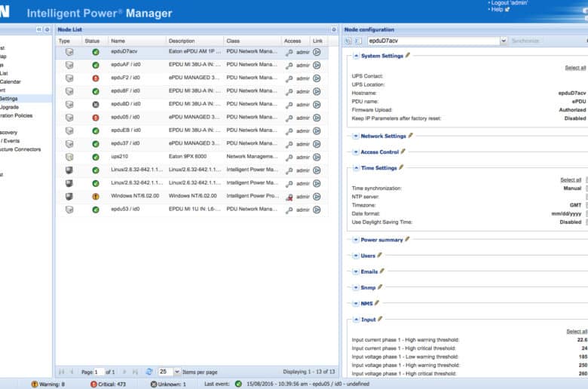Open Policies item in left sidebar
Image resolution: width=588 pixels, height=389 pixels.
pyautogui.click(x=16, y=115)
